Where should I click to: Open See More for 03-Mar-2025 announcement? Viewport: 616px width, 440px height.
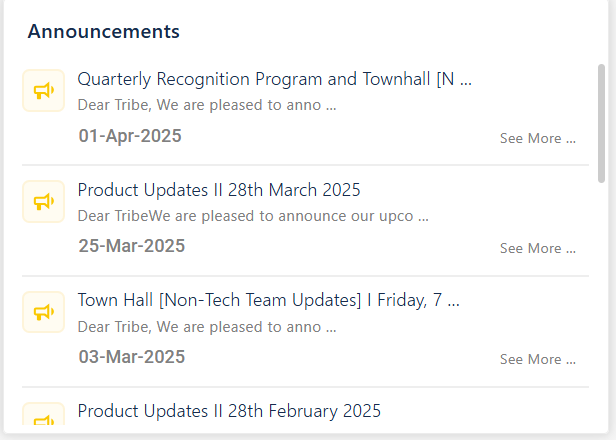pos(537,359)
